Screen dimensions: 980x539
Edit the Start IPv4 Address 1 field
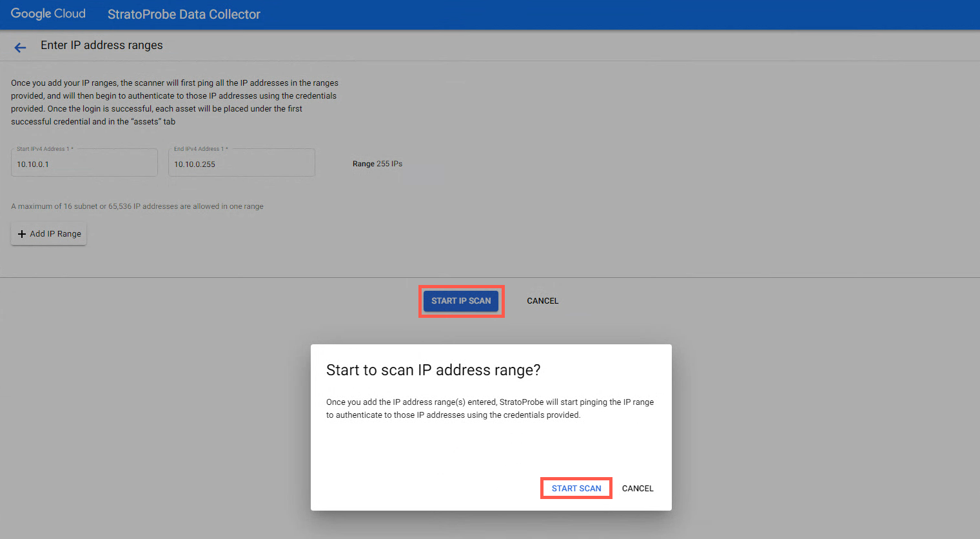click(x=84, y=162)
